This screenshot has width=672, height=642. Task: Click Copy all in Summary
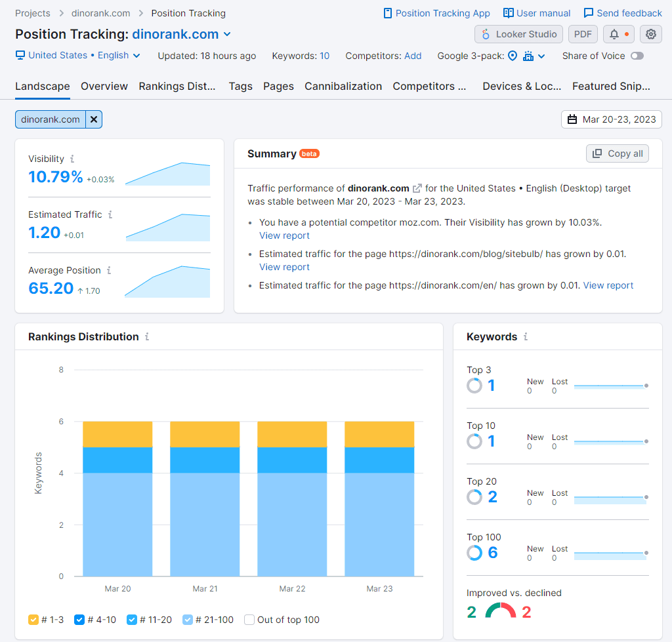click(617, 153)
